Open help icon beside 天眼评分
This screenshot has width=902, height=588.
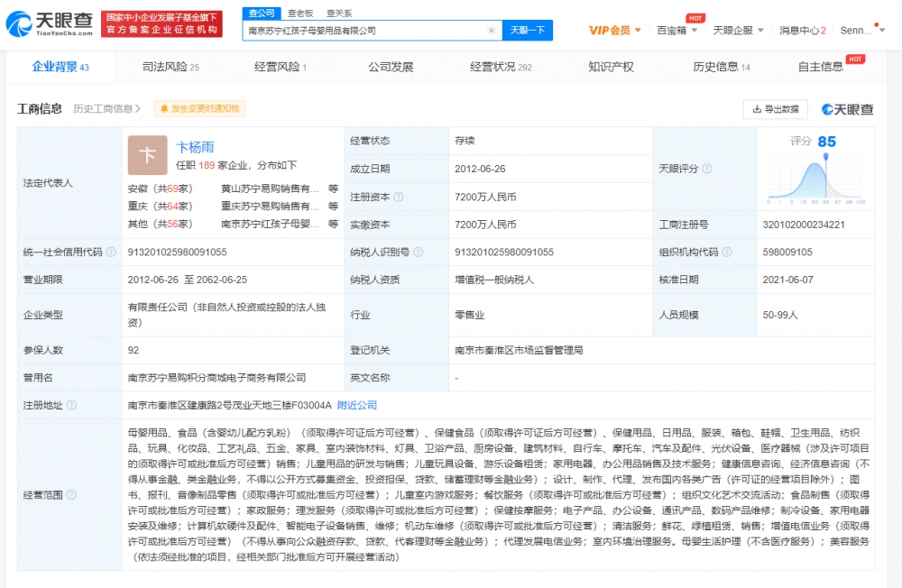707,169
